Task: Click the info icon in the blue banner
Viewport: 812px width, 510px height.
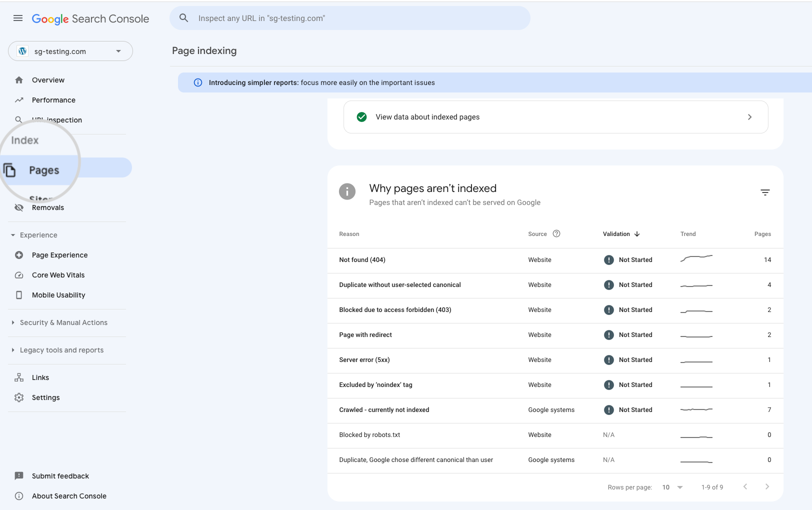Action: coord(198,82)
